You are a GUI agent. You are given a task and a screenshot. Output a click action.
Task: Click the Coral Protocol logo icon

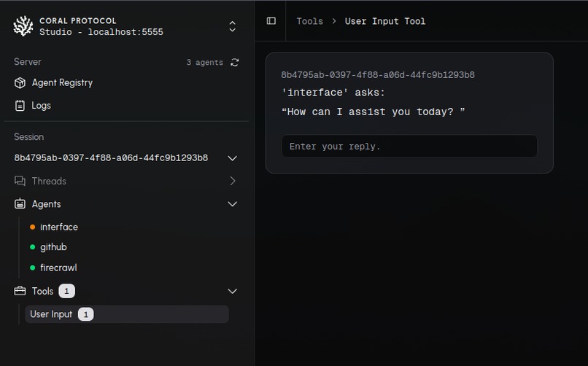point(23,26)
